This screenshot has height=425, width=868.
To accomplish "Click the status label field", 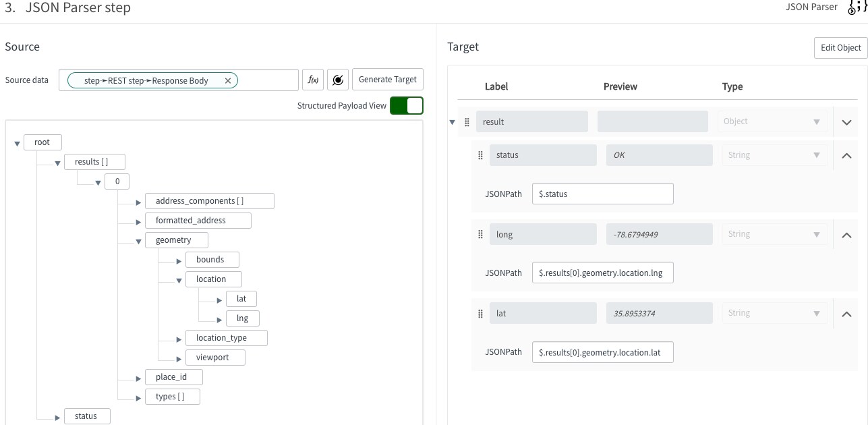I will click(543, 155).
